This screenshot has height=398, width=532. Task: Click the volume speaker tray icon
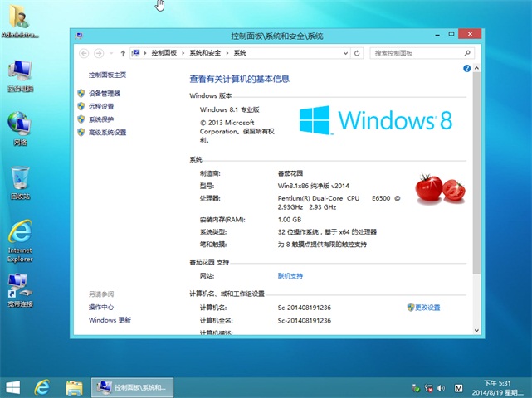444,387
